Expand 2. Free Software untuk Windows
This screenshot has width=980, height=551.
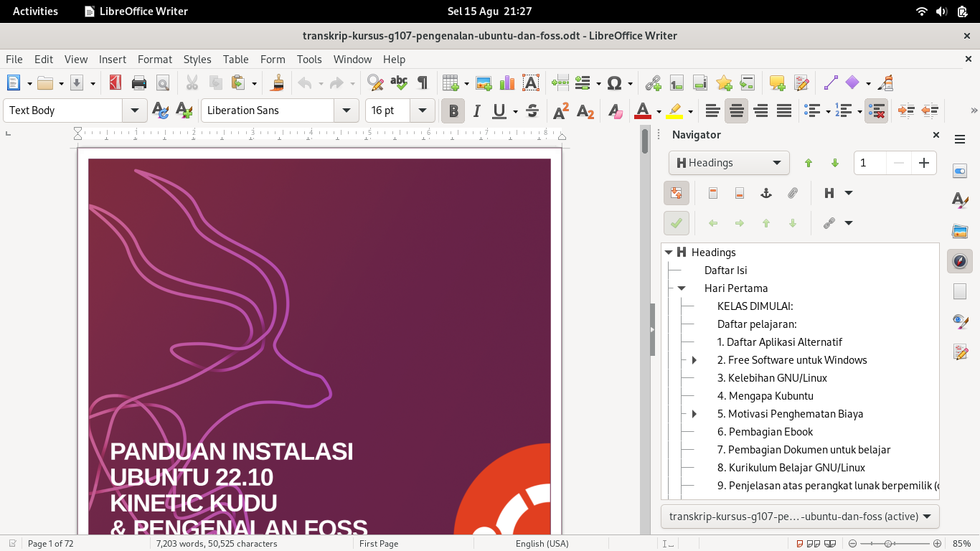(x=694, y=360)
